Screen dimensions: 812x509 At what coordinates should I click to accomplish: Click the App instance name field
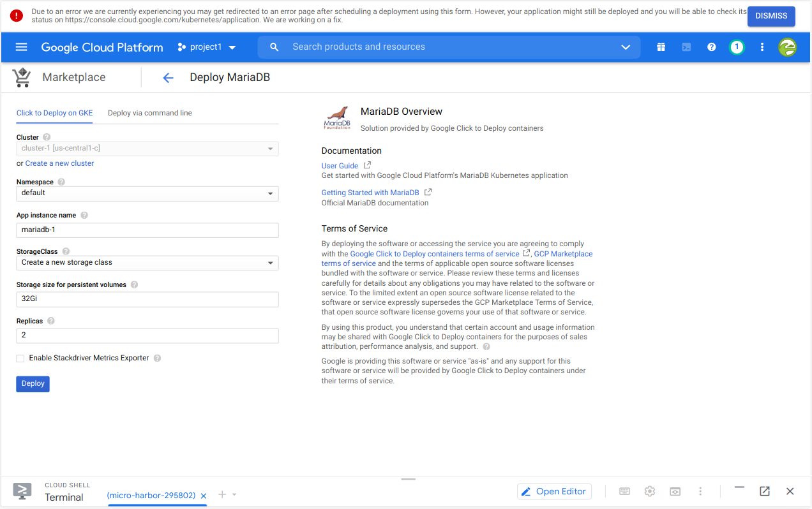147,230
